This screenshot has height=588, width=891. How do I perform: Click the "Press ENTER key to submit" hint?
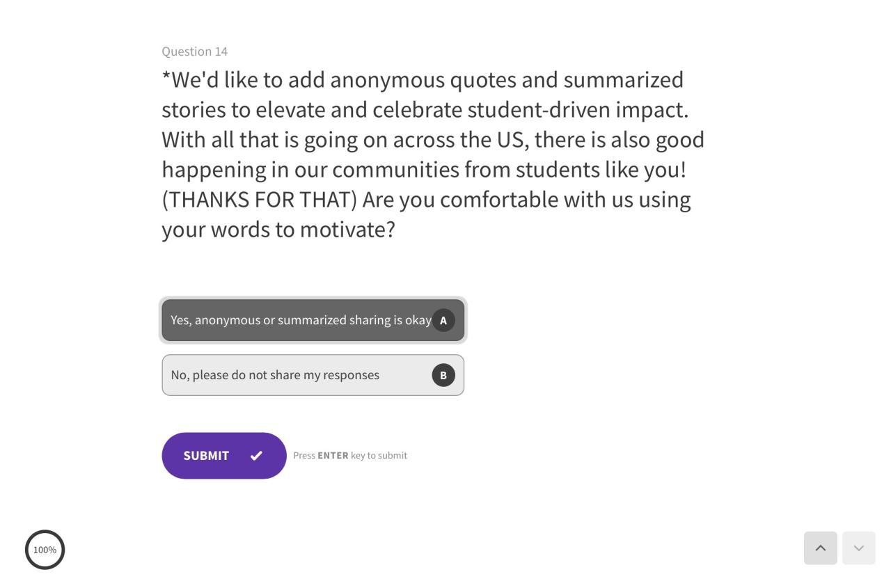click(x=350, y=456)
